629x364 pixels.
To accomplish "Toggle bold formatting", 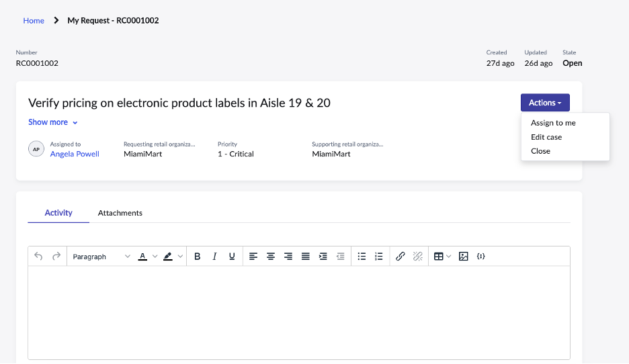I will pos(197,256).
